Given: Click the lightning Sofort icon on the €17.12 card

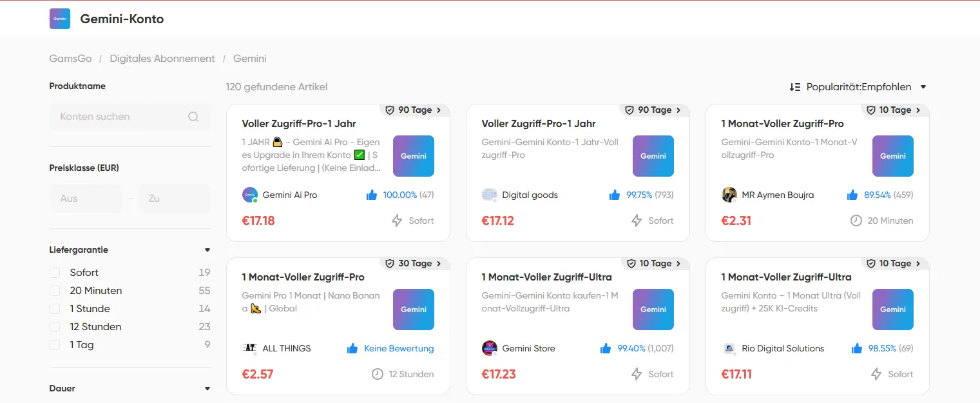Looking at the screenshot, I should coord(637,221).
